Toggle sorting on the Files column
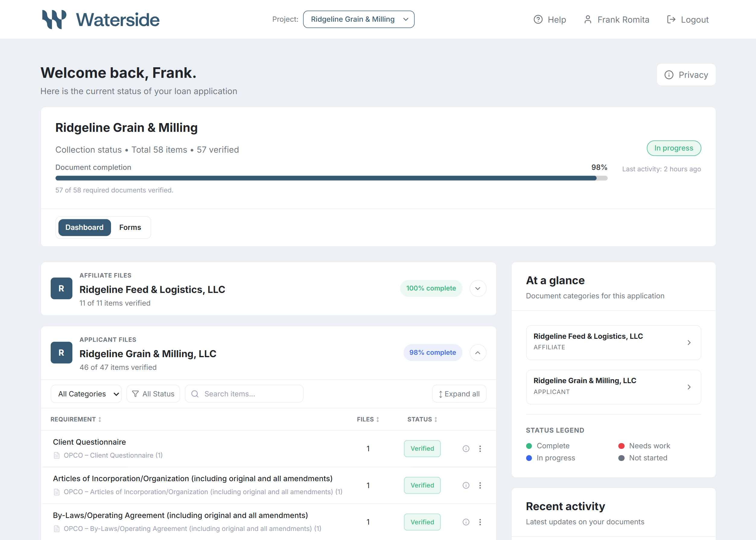Image resolution: width=756 pixels, height=540 pixels. pyautogui.click(x=377, y=419)
